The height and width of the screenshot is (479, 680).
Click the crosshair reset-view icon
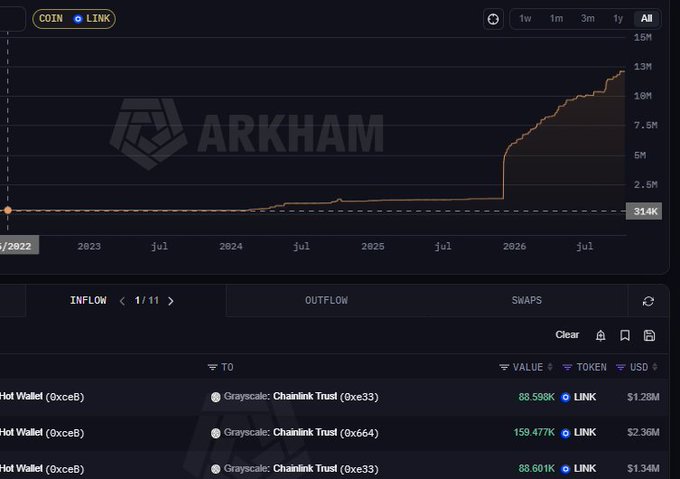(493, 19)
